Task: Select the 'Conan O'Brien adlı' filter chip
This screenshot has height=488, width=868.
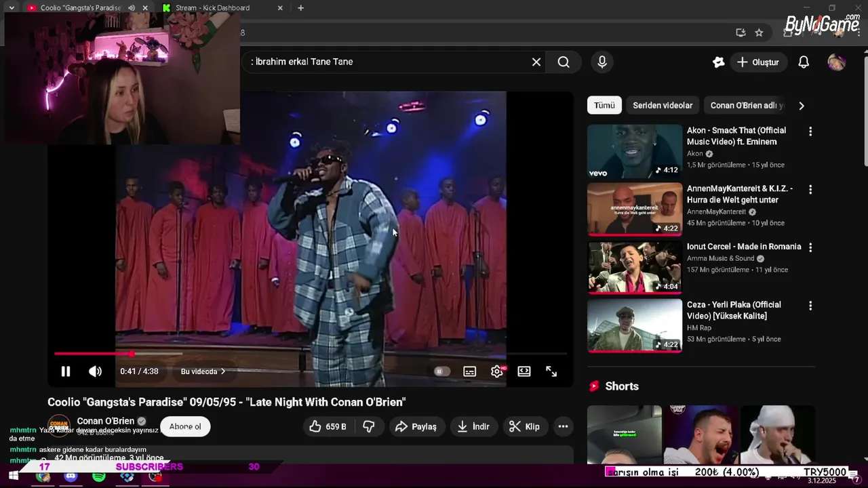Action: tap(746, 105)
